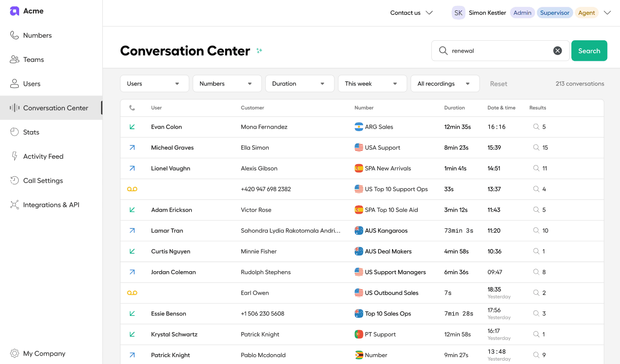Open the All recordings dropdown
Screen dimensions: 620x364
point(445,83)
